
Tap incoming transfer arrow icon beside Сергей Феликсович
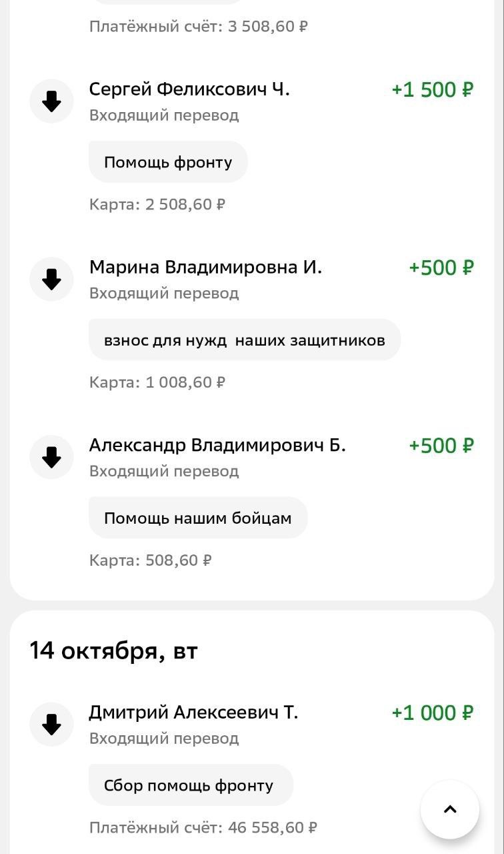[51, 101]
